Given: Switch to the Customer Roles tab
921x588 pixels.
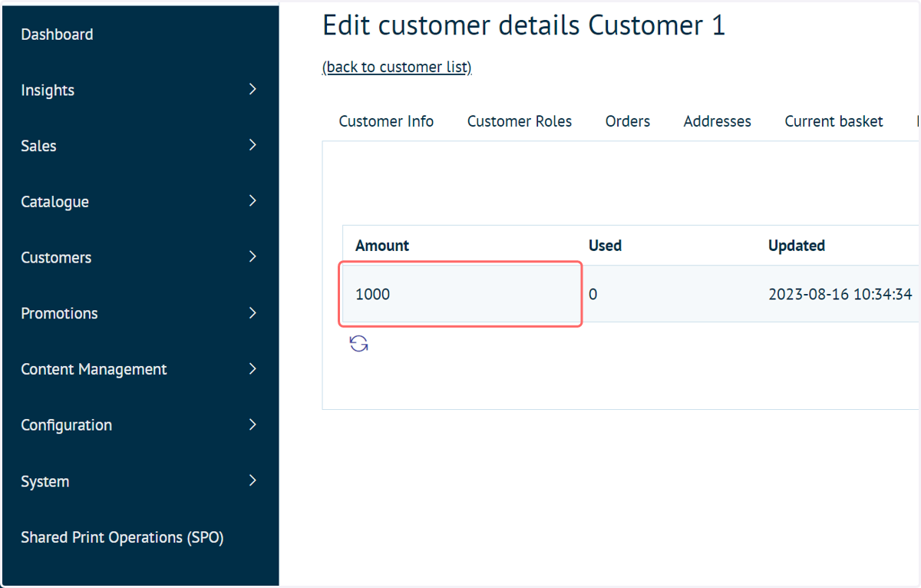Looking at the screenshot, I should coord(520,121).
